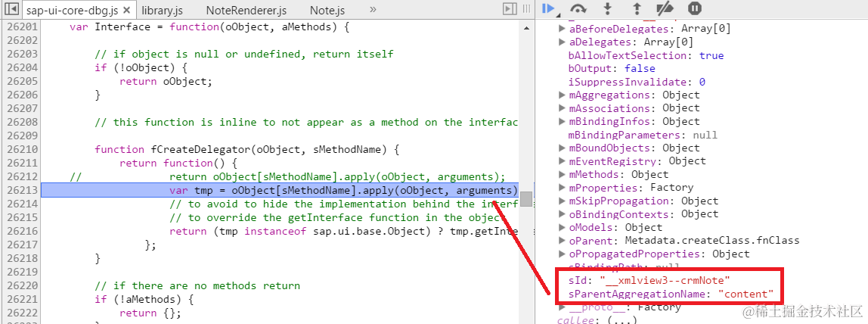
Task: Expand mSkipPropagation object
Action: (562, 201)
